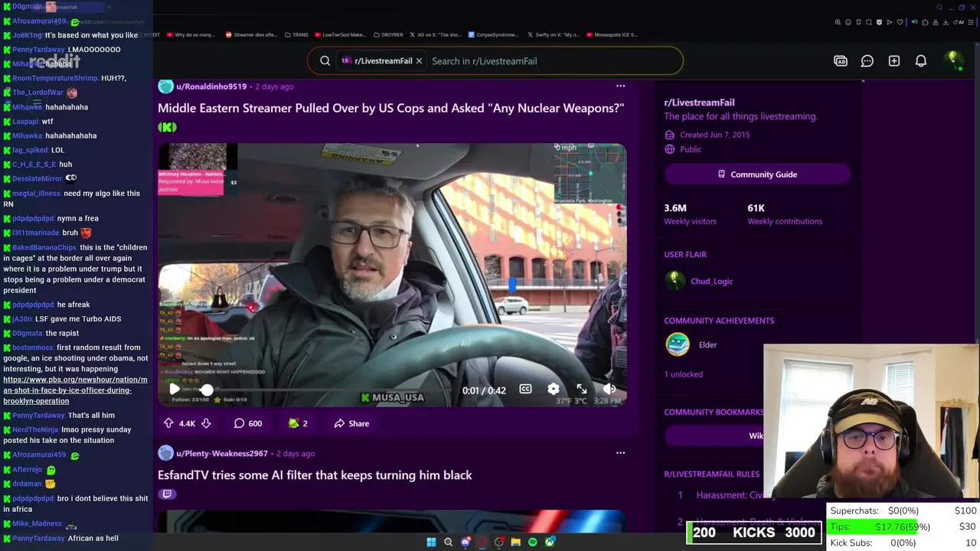Remove the r/LivestreamFail search filter
Screen dimensions: 980x551
419,60
